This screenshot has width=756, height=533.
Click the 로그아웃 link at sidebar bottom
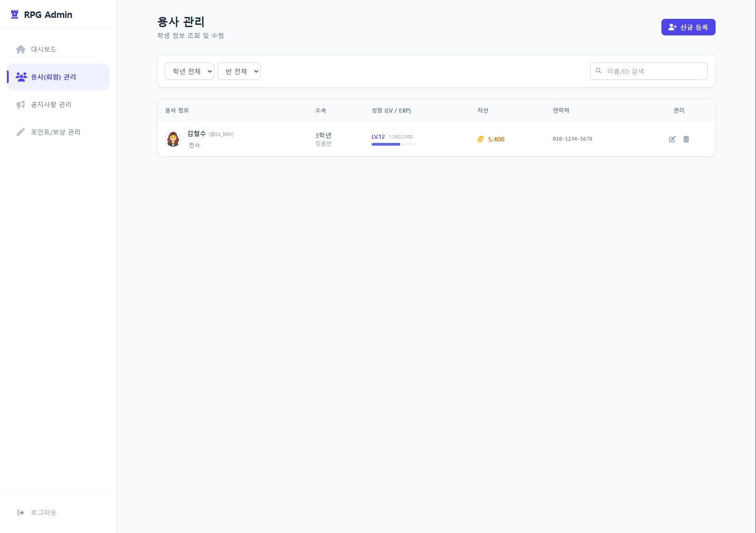pos(44,512)
